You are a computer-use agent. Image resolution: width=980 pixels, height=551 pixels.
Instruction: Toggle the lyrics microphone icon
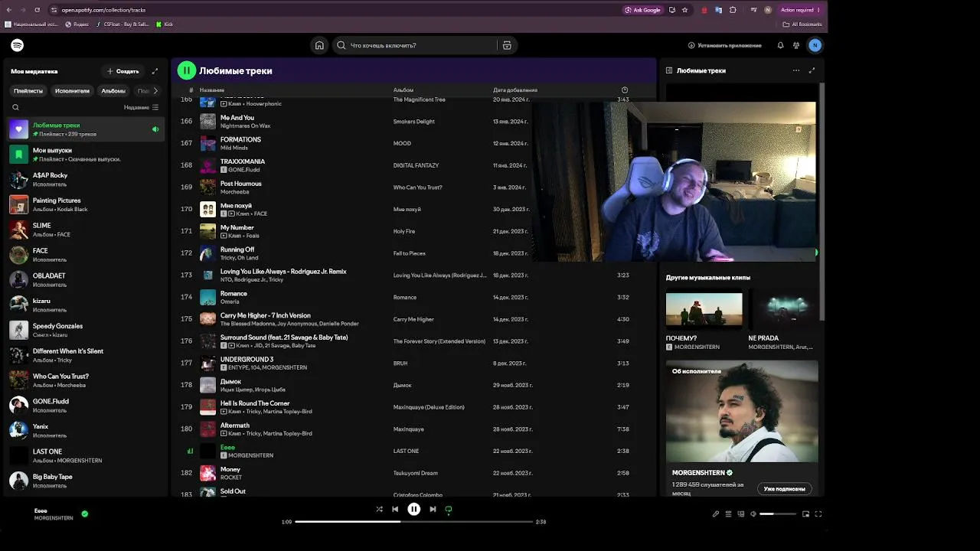[x=716, y=514]
